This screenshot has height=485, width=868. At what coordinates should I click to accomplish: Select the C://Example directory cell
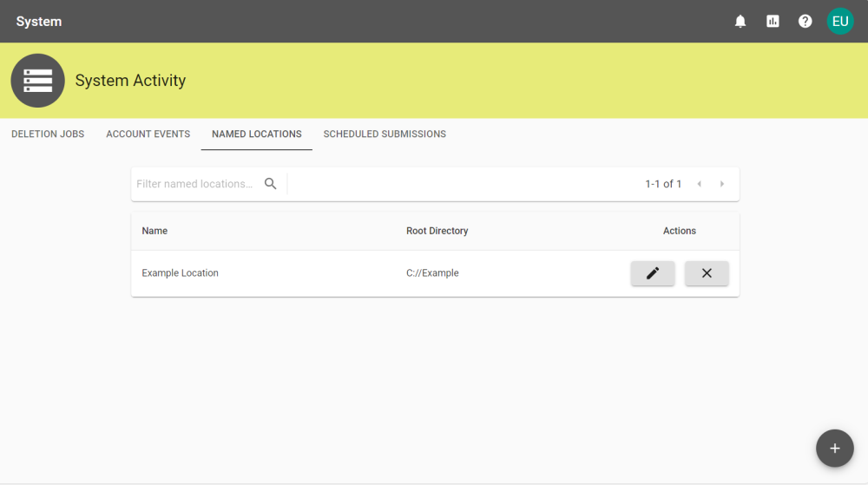click(x=432, y=273)
